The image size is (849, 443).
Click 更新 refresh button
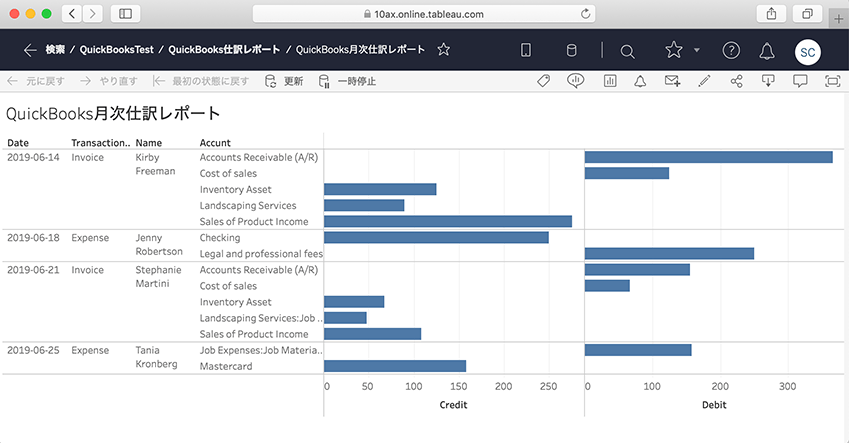point(284,81)
